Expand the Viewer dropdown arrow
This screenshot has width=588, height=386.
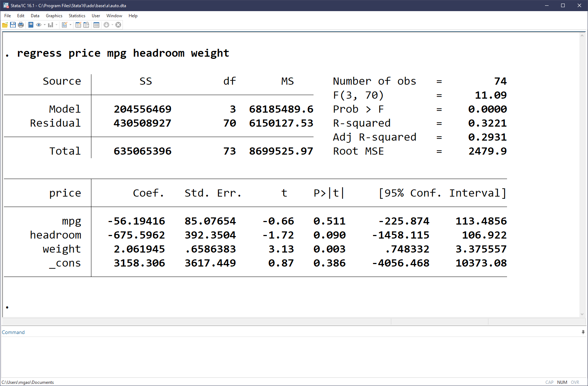coord(44,25)
